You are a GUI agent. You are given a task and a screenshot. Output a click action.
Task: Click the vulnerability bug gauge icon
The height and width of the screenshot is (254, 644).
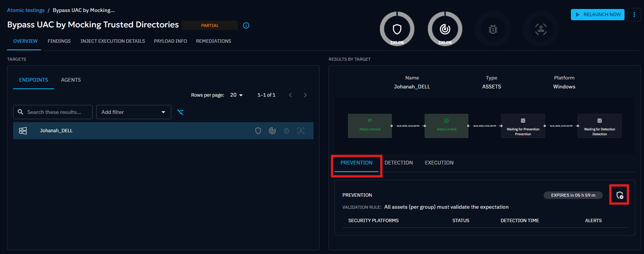tap(493, 29)
